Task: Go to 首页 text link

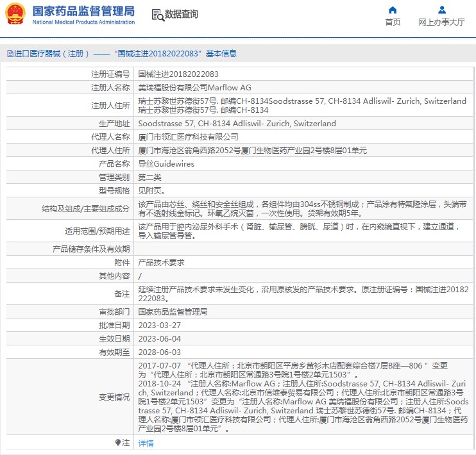Action: click(x=393, y=22)
